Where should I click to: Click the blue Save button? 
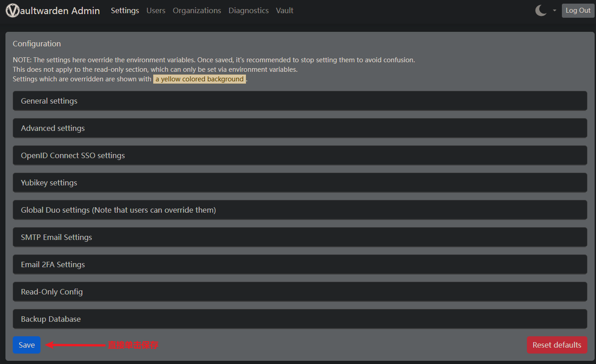[26, 345]
